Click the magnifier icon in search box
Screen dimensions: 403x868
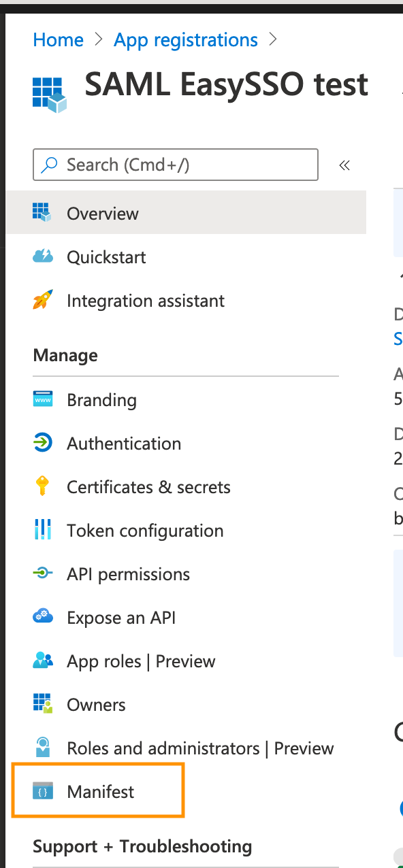tap(49, 165)
